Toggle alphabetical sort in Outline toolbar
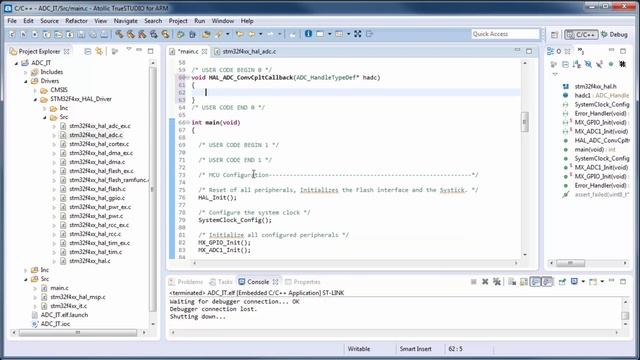The height and width of the screenshot is (360, 640). point(577,64)
